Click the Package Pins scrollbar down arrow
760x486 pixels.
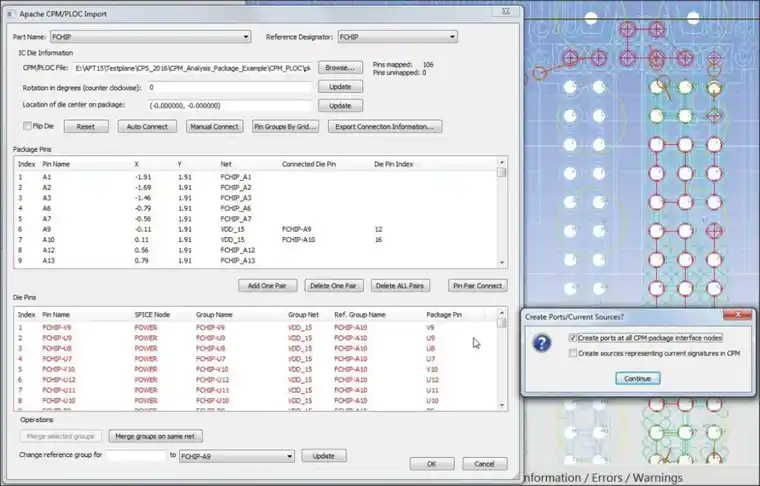point(502,263)
